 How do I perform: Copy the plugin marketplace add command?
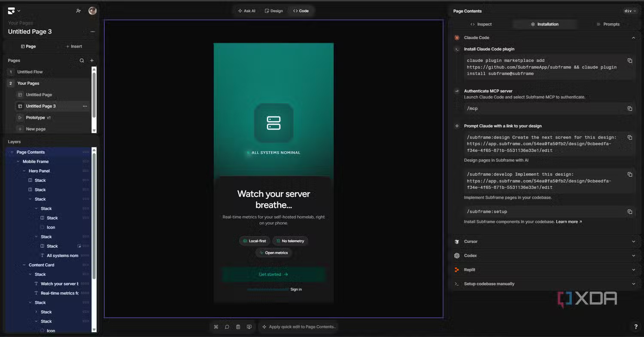tap(630, 61)
